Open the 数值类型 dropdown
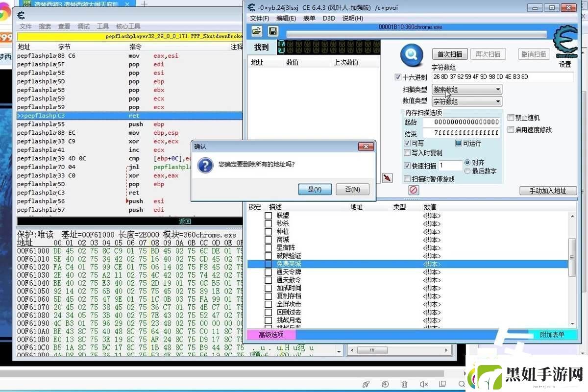Image resolution: width=588 pixels, height=392 pixels. point(467,101)
